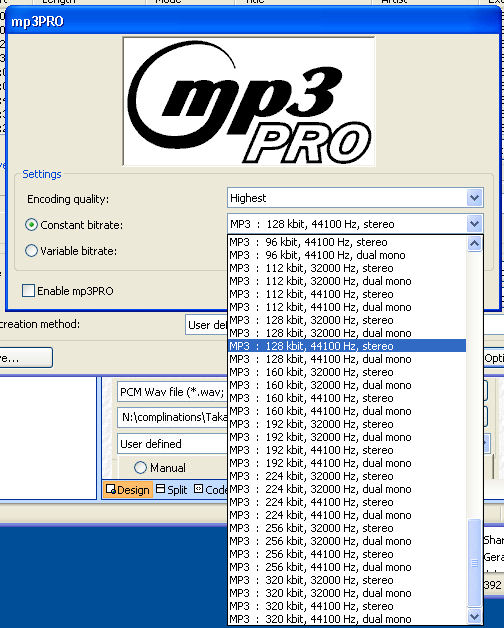Viewport: 504px width, 628px height.
Task: Choose MP3 192 kbit 44100 Hz stereo
Action: [x=347, y=450]
